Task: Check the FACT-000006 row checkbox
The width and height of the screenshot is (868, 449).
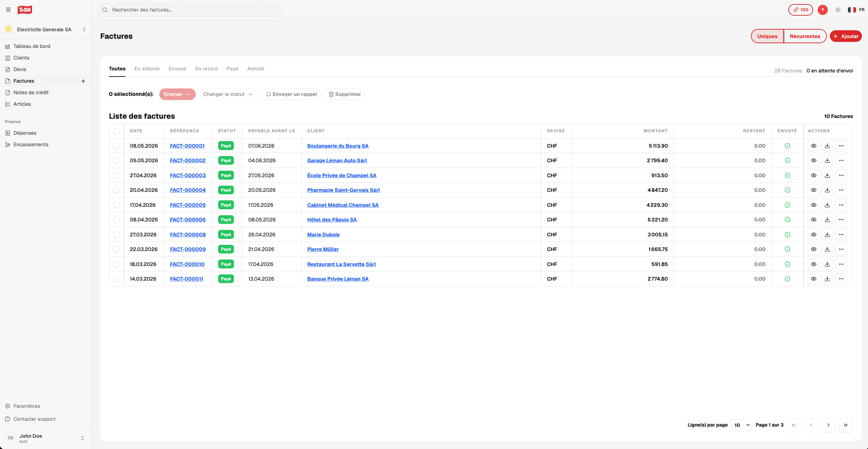Action: click(x=116, y=220)
